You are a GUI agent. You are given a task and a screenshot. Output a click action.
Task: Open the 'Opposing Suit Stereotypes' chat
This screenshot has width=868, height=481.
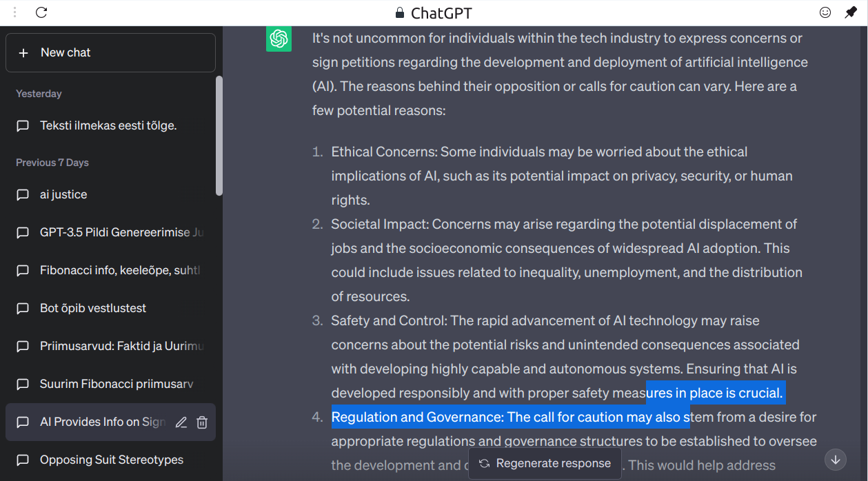click(x=111, y=460)
